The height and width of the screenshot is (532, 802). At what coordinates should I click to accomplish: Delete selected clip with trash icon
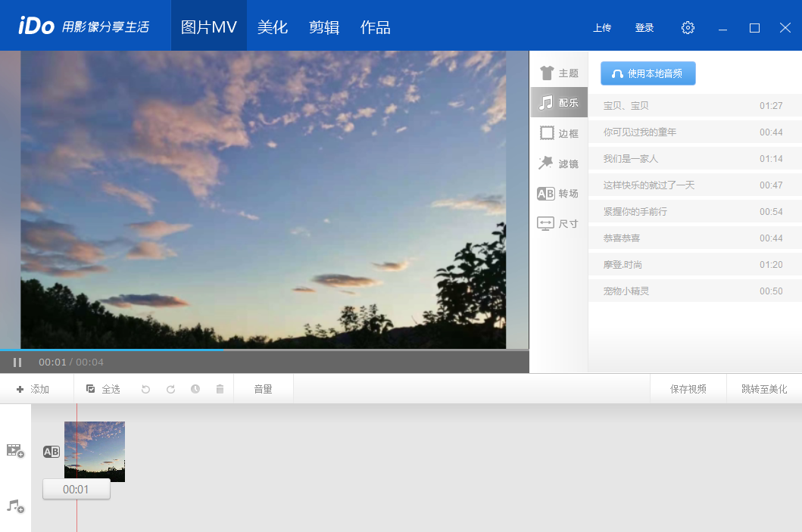[220, 389]
